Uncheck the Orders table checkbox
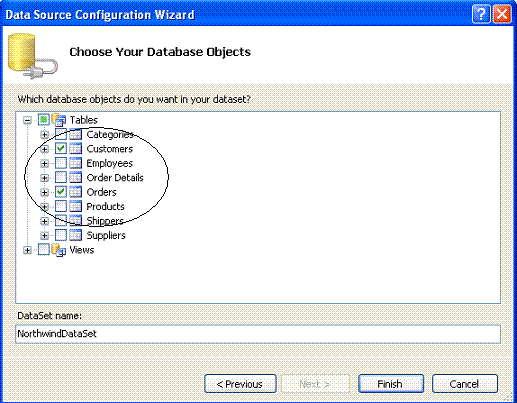The image size is (517, 403). 61,192
